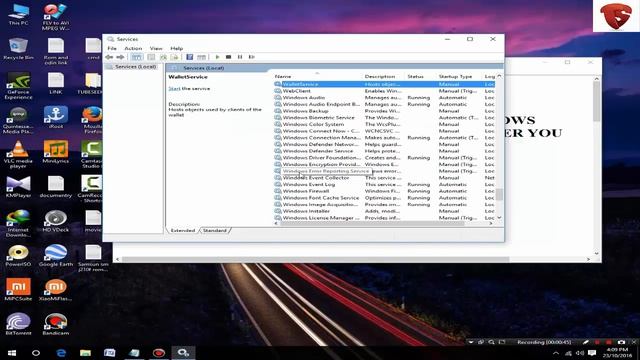640x360 pixels.
Task: Click the services list vertical scrollbar thumb
Action: 499,194
